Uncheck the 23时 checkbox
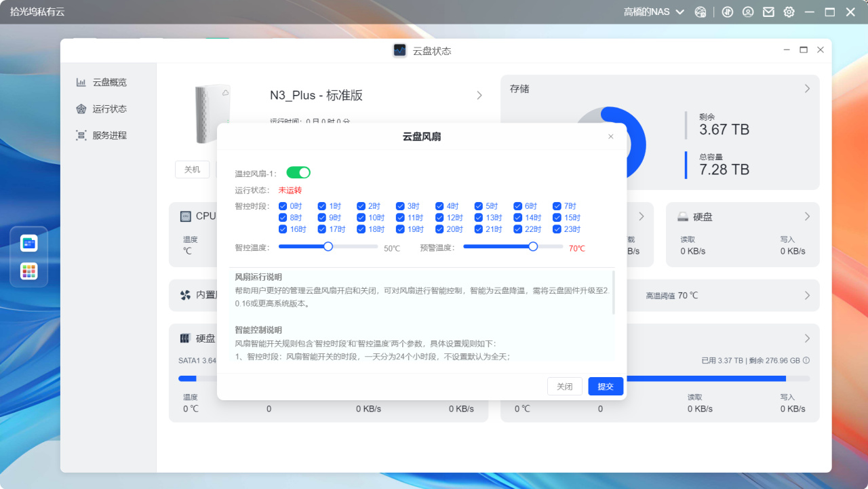This screenshot has height=489, width=868. pos(557,229)
